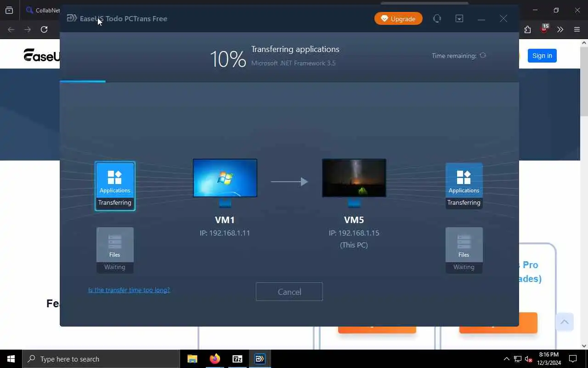Click the transfer progress bar
588x368 pixels.
(289, 81)
